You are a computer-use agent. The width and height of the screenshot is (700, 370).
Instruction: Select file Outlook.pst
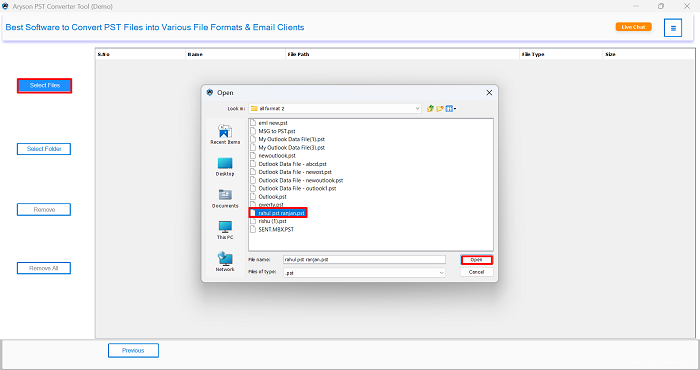(x=268, y=196)
